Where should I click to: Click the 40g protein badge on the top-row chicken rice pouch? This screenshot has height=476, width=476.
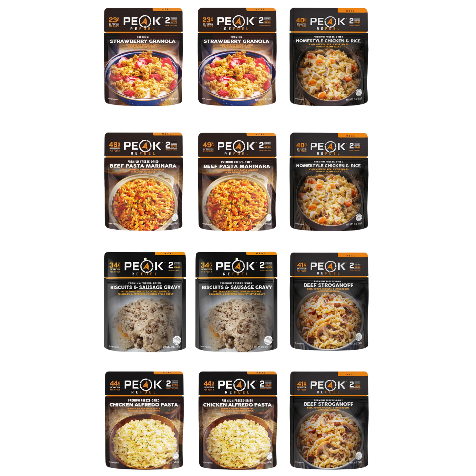tap(301, 22)
